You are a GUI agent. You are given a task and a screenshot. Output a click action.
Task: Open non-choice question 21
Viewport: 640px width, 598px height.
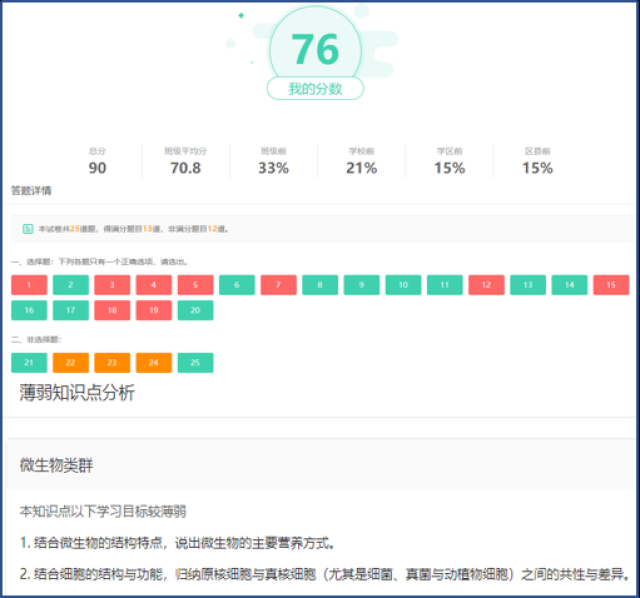(x=29, y=363)
